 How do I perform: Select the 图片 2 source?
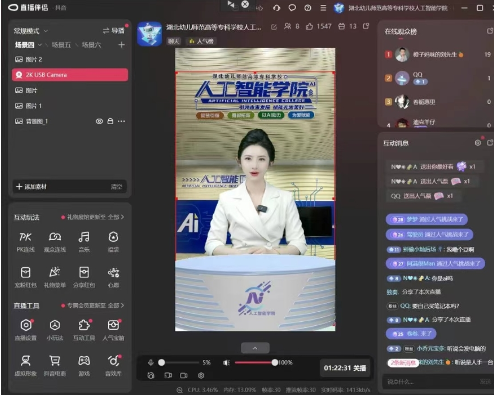[x=70, y=59]
